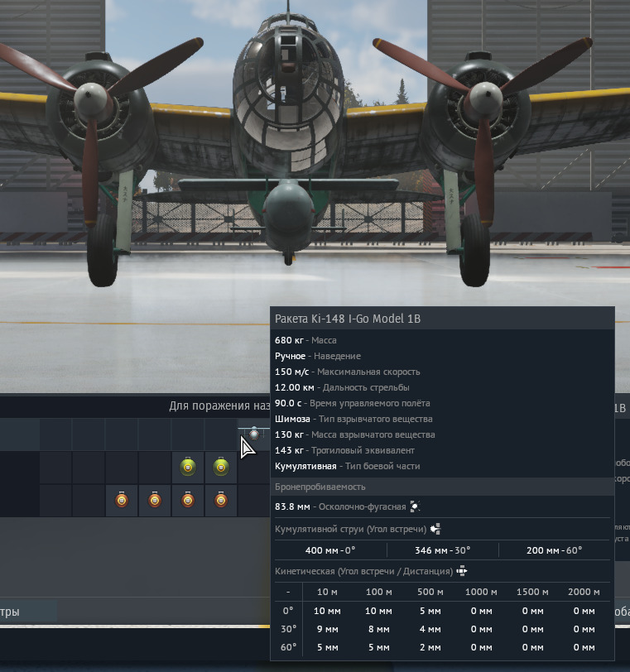Screen dimensions: 630x672
Task: Click the 200 мм - 60° penetration value
Action: pos(555,550)
